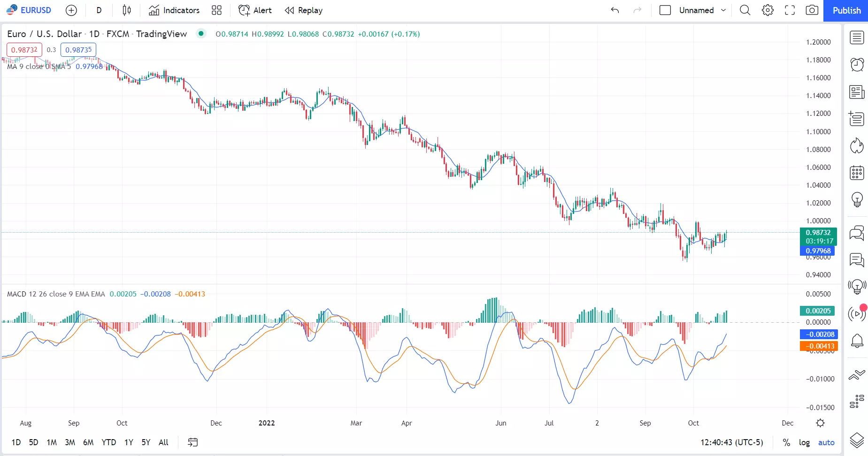Open chart settings gear icon
The image size is (868, 456).
click(x=768, y=10)
